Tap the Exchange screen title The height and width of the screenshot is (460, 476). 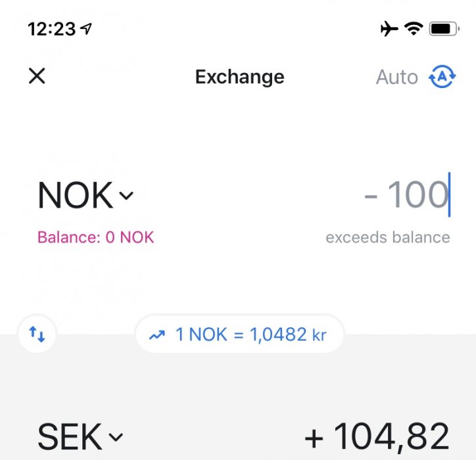pos(239,77)
